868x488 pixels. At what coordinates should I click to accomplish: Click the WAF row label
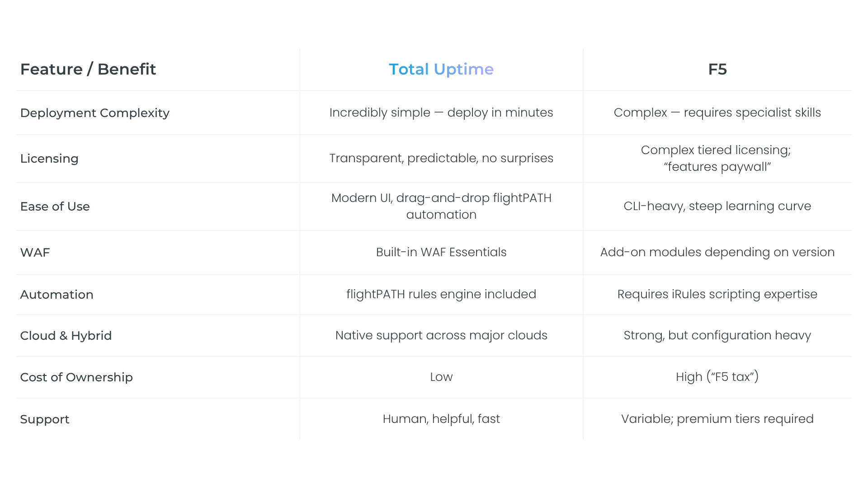click(35, 253)
